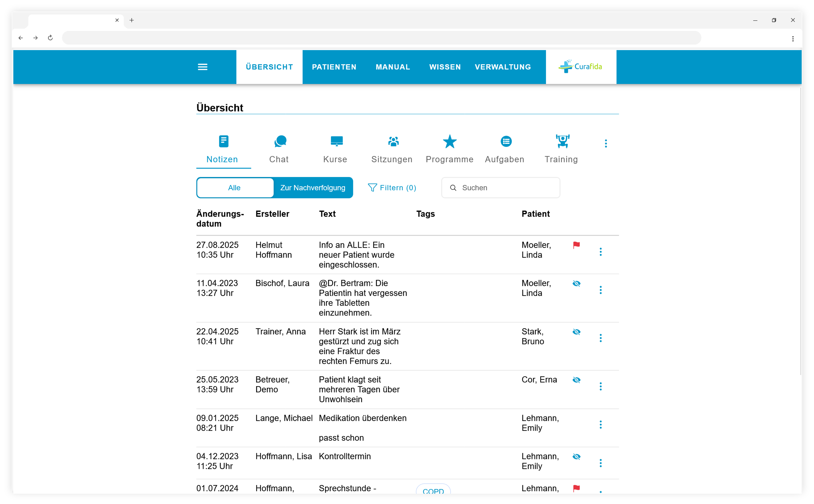This screenshot has width=814, height=504.
Task: Close the current browser tab
Action: pos(117,20)
